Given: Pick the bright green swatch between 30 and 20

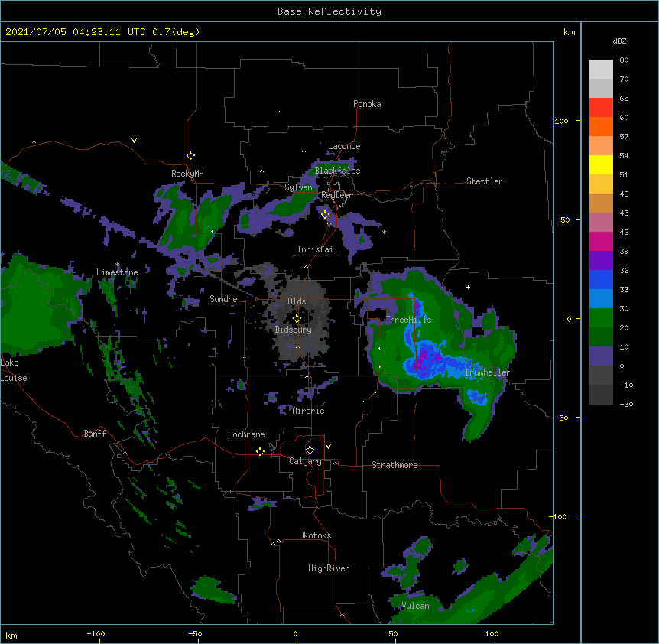Looking at the screenshot, I should click(601, 318).
